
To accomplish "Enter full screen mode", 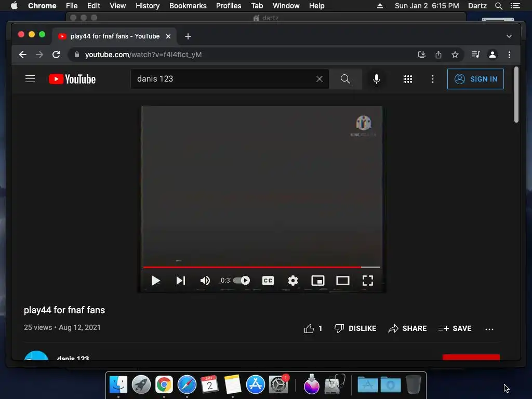I will 368,281.
